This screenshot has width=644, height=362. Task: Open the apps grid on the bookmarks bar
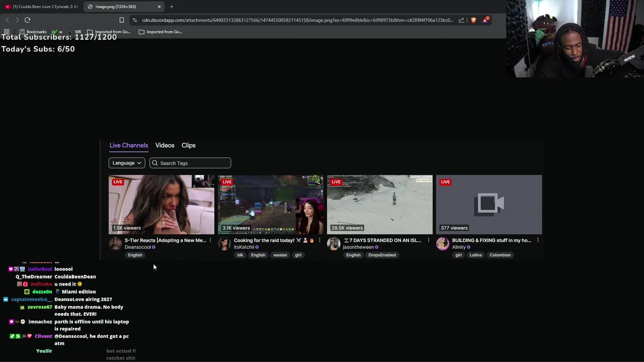7,32
